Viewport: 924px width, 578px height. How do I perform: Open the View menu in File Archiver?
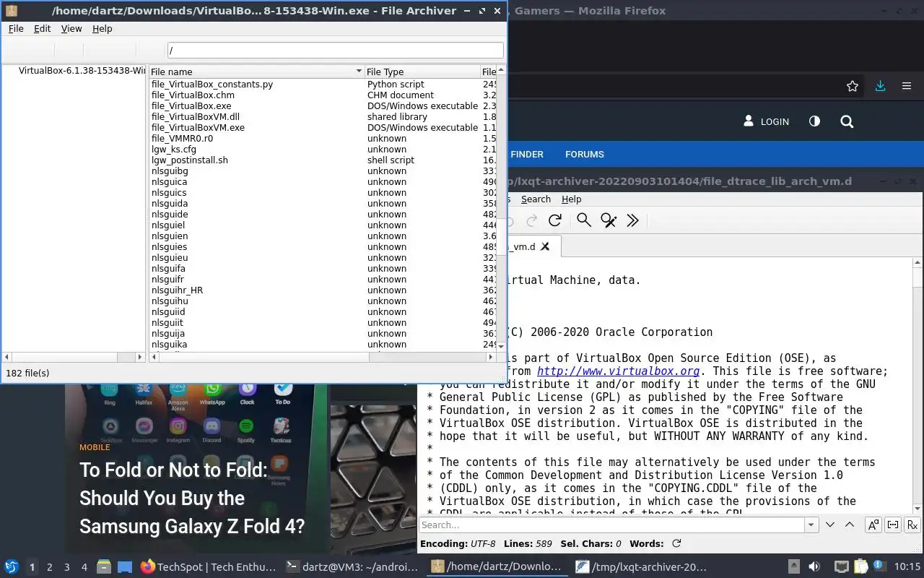(71, 29)
